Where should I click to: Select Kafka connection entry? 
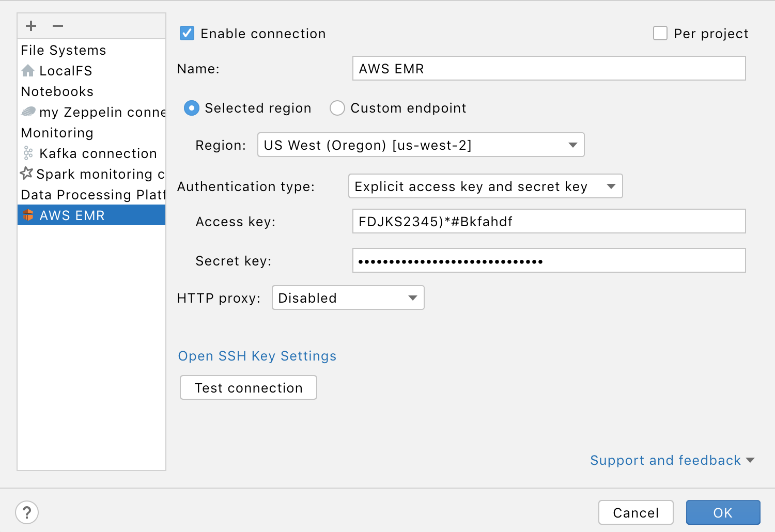(91, 153)
